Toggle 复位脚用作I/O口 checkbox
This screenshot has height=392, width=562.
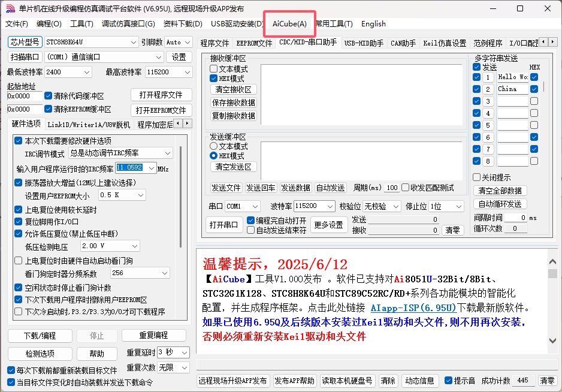(x=19, y=222)
